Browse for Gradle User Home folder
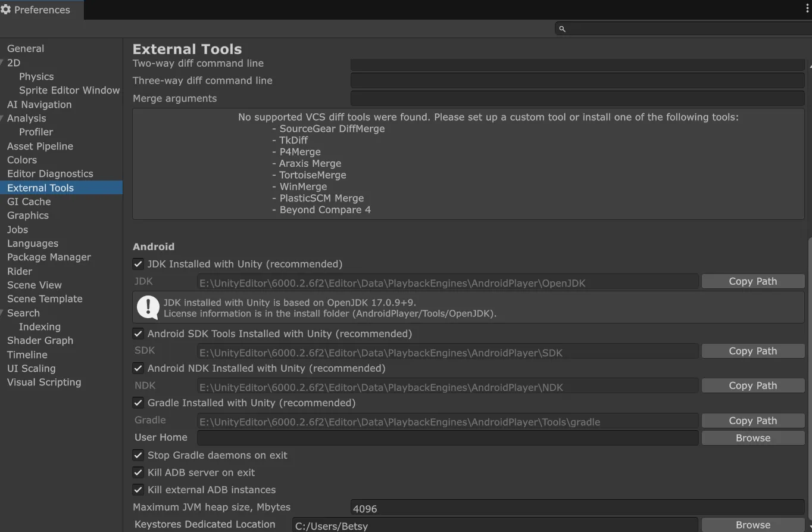 point(752,438)
